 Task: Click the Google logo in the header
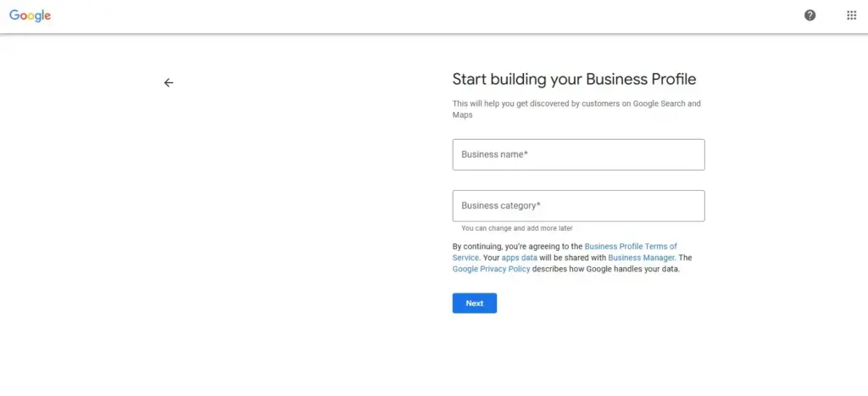pos(31,15)
